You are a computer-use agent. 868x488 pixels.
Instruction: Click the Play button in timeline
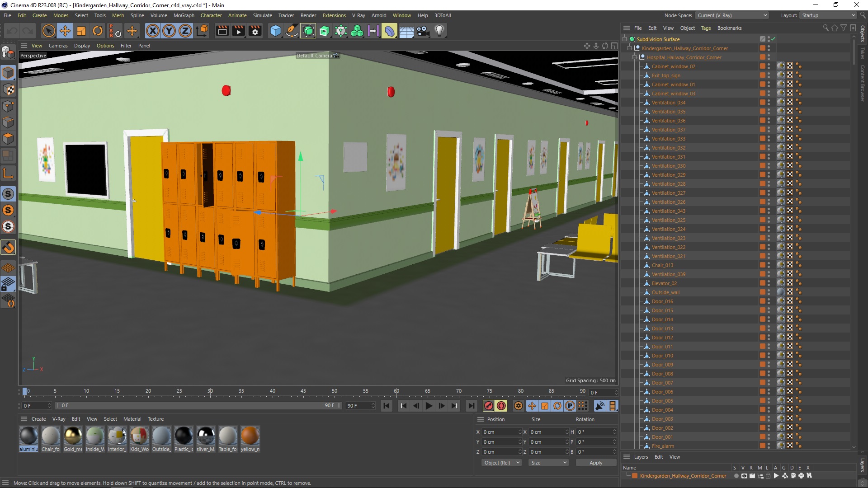429,406
